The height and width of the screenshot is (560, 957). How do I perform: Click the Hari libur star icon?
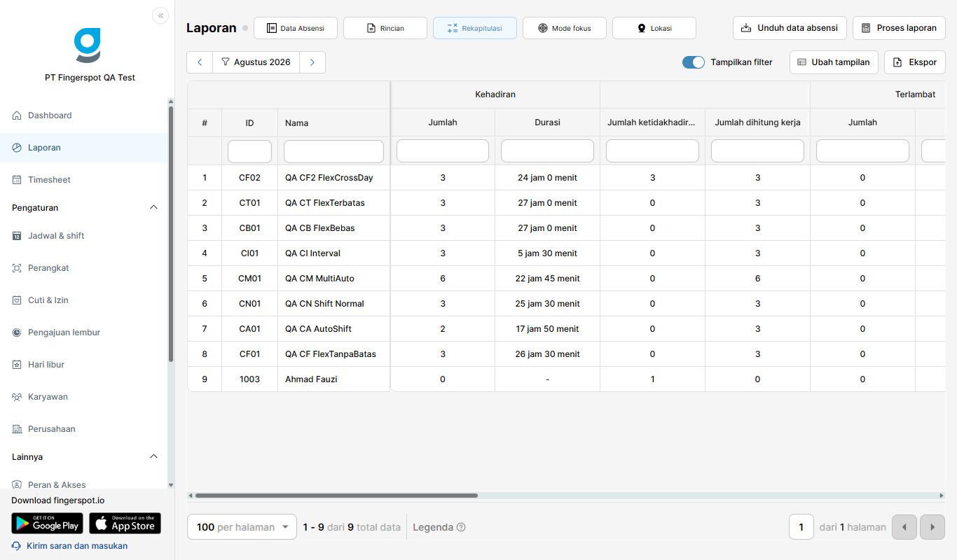[18, 365]
